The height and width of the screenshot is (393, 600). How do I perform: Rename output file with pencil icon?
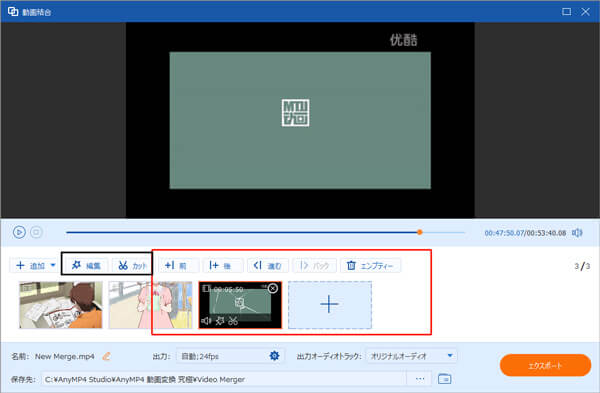click(107, 356)
